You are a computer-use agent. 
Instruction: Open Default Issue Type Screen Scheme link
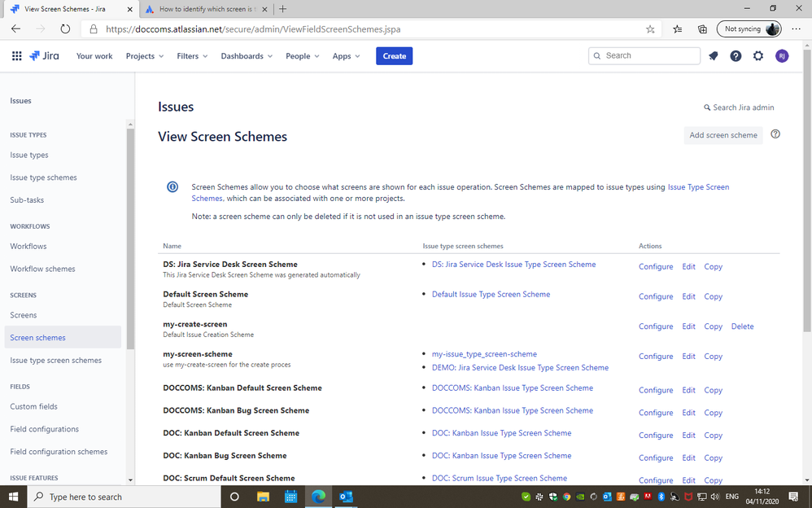pos(491,295)
